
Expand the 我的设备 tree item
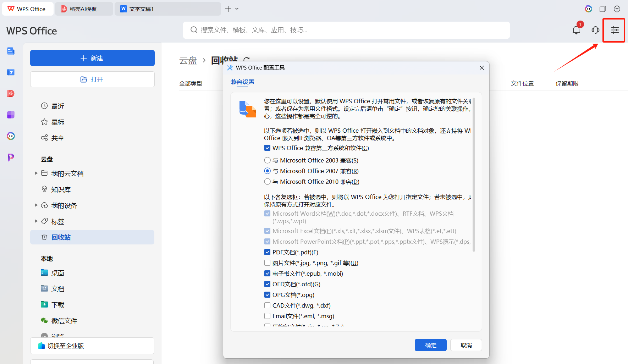pyautogui.click(x=36, y=205)
